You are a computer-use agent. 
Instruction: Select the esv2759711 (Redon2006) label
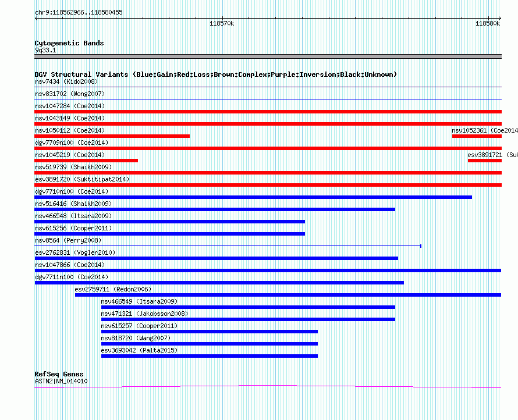coord(113,289)
